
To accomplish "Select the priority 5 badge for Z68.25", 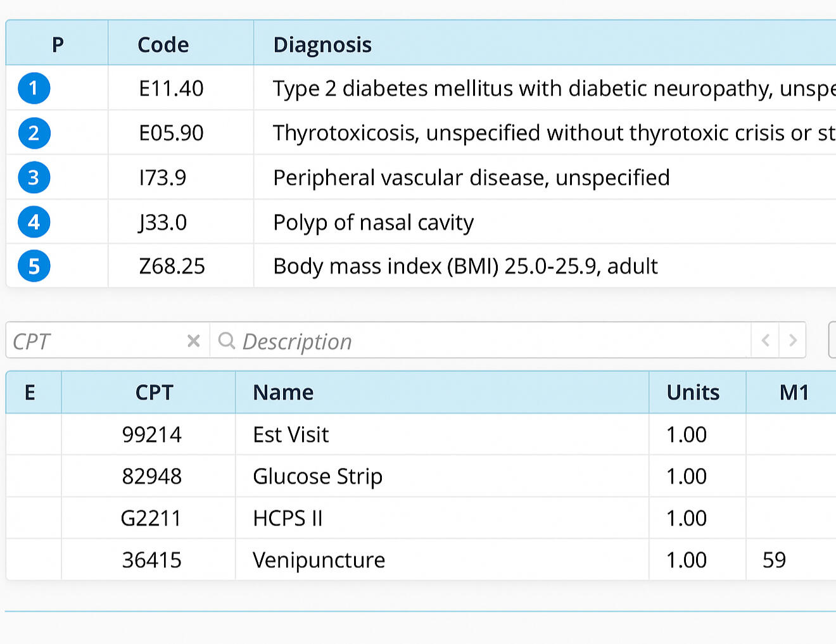I will click(34, 266).
